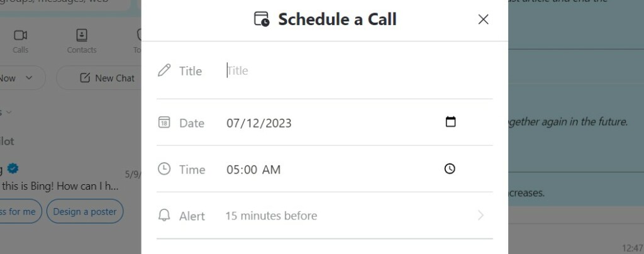Expand the Alert options chevron arrow

coord(480,216)
